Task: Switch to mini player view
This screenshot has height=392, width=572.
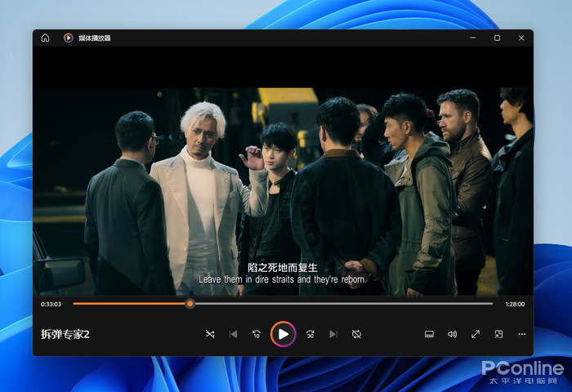Action: 498,334
